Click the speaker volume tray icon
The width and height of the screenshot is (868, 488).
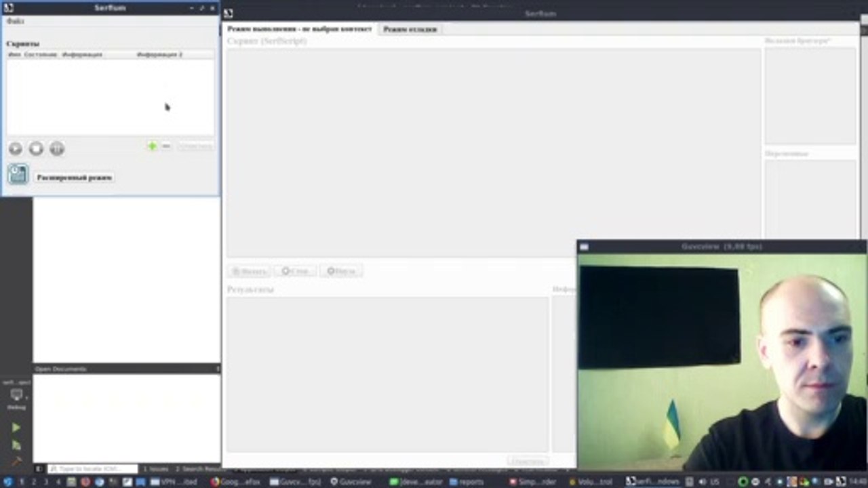701,482
